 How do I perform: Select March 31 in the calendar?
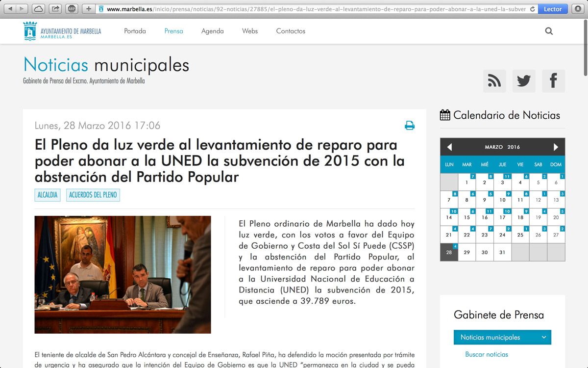tap(502, 252)
